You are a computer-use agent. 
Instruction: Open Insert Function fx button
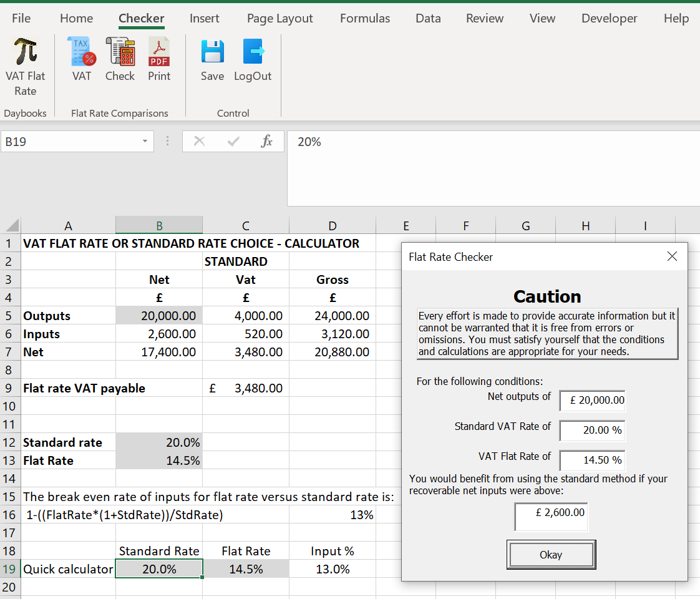(x=266, y=142)
